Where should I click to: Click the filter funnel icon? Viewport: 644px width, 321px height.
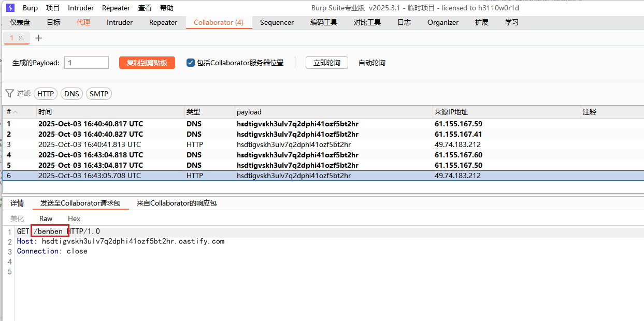pyautogui.click(x=9, y=93)
